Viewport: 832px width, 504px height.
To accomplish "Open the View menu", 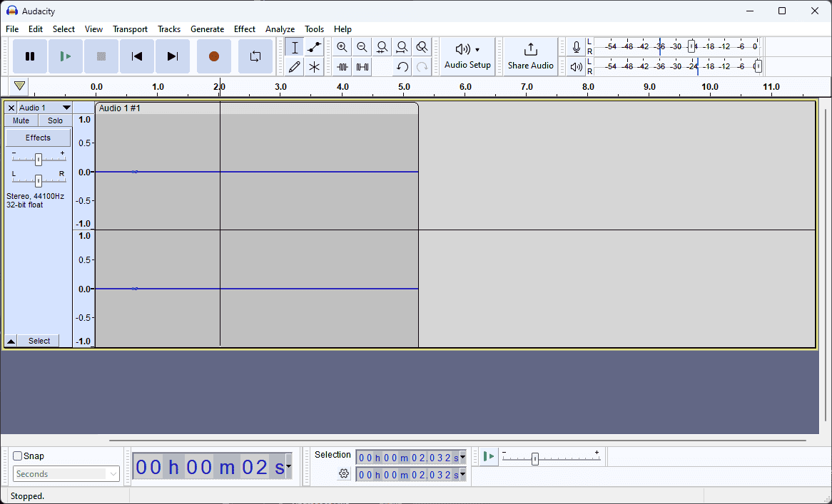I will (93, 29).
